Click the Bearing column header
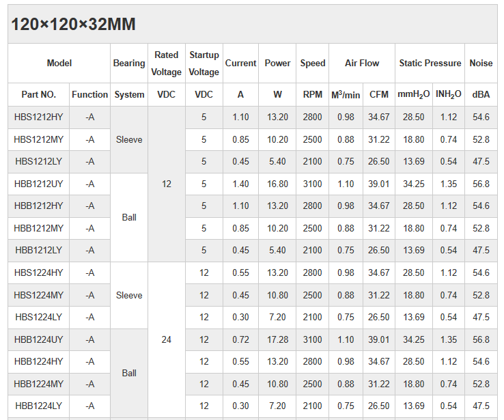This screenshot has height=420, width=504. pos(129,63)
